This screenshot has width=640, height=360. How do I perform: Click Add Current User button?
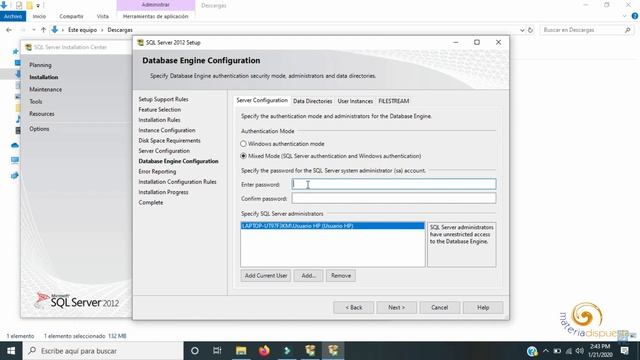point(266,276)
